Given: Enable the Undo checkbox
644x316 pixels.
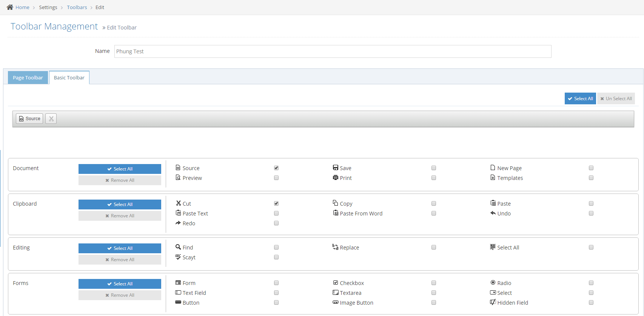Looking at the screenshot, I should click(x=591, y=213).
